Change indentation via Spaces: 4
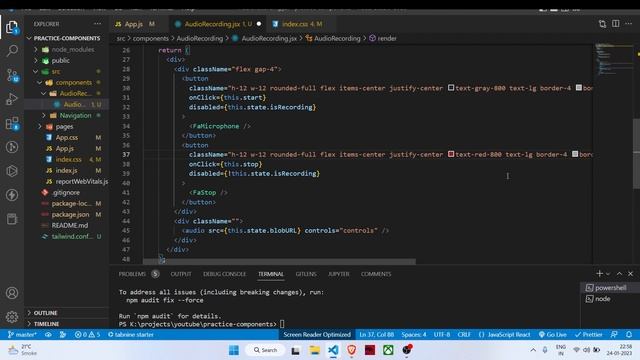Screen dimensions: 640x360 pyautogui.click(x=414, y=334)
